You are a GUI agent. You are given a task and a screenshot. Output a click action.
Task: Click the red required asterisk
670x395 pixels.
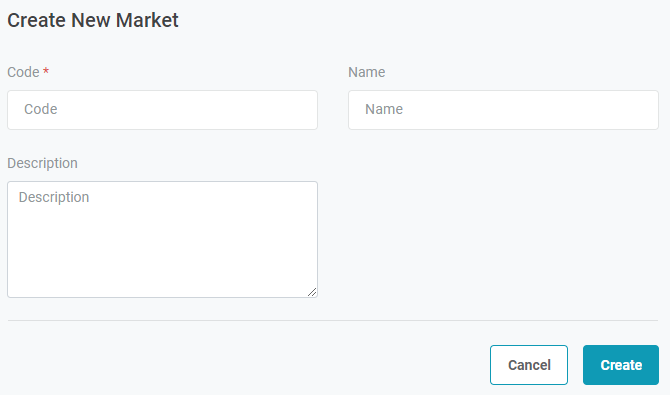tap(46, 71)
